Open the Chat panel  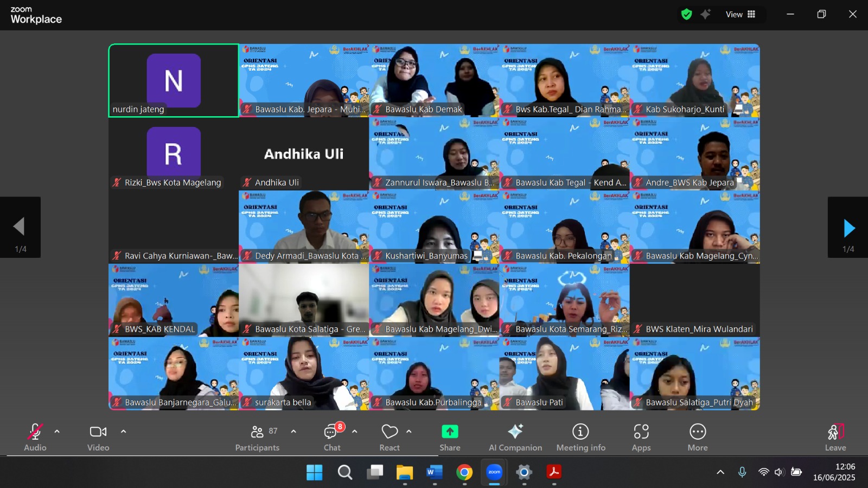332,437
